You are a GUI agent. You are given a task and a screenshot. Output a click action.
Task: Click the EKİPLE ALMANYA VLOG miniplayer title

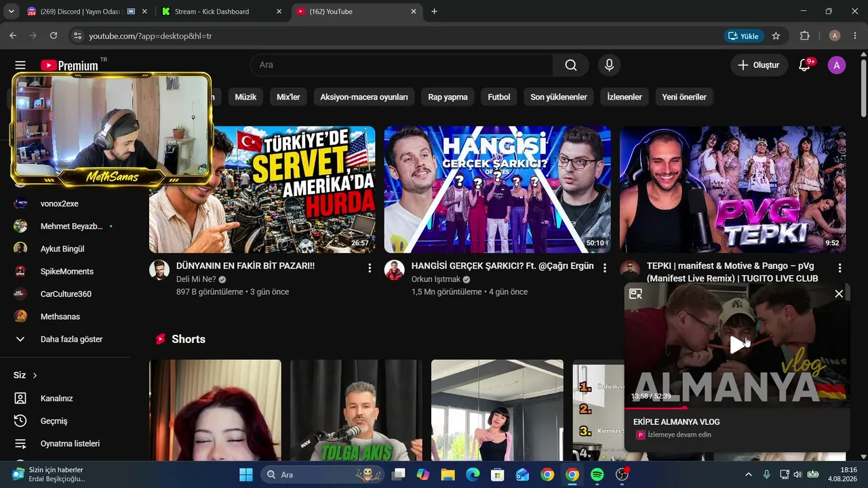676,422
